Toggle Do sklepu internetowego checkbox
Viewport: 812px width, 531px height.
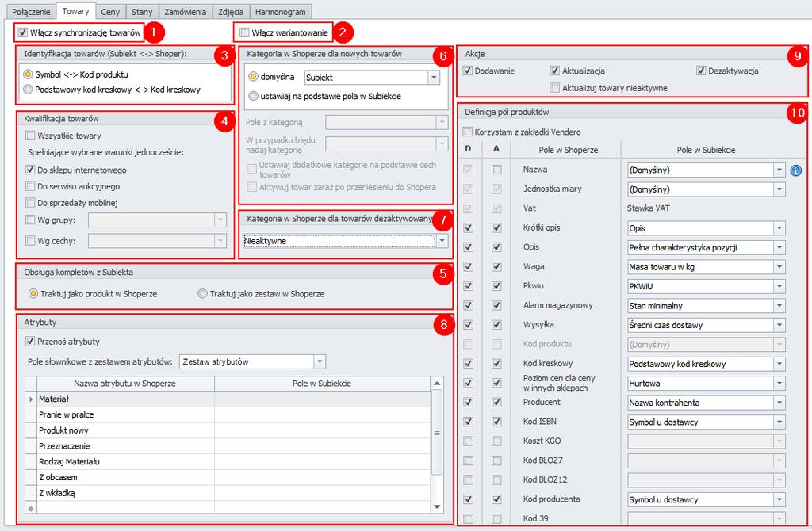point(30,170)
